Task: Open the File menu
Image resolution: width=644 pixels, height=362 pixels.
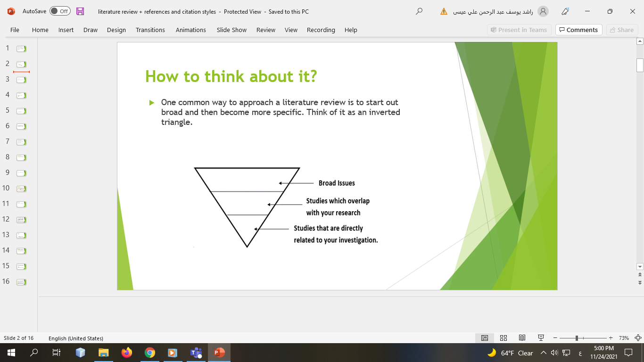Action: (15, 30)
